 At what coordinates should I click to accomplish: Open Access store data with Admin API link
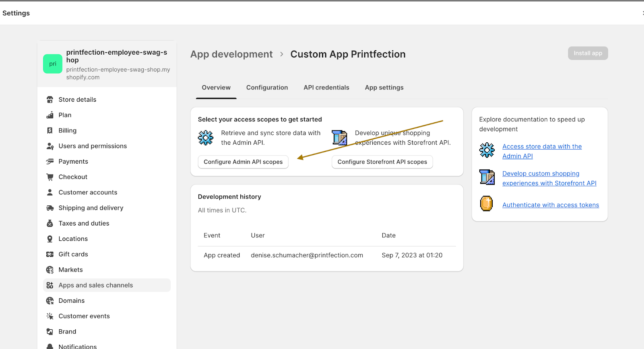(542, 151)
